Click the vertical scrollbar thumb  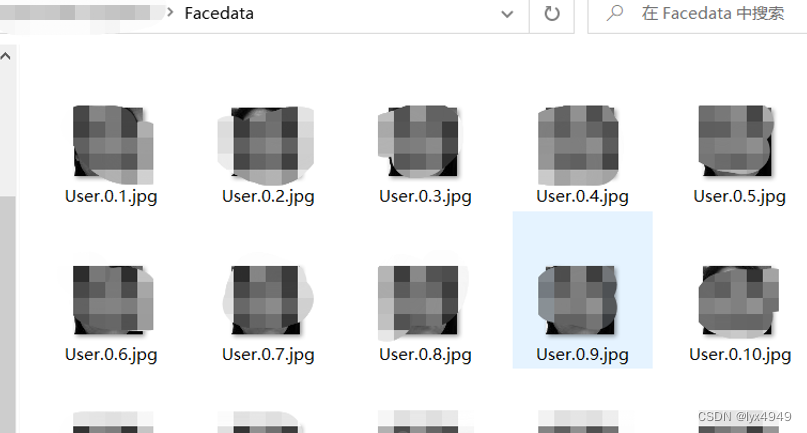click(x=7, y=314)
